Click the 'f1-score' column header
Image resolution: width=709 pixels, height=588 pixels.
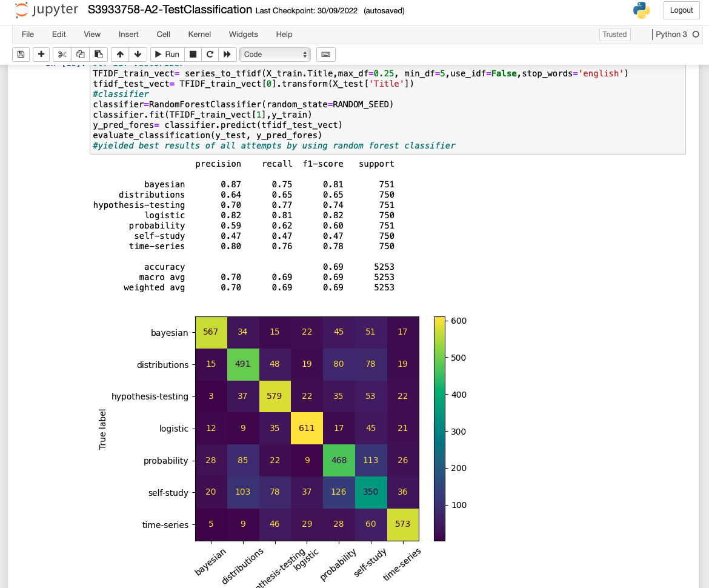[x=323, y=164]
